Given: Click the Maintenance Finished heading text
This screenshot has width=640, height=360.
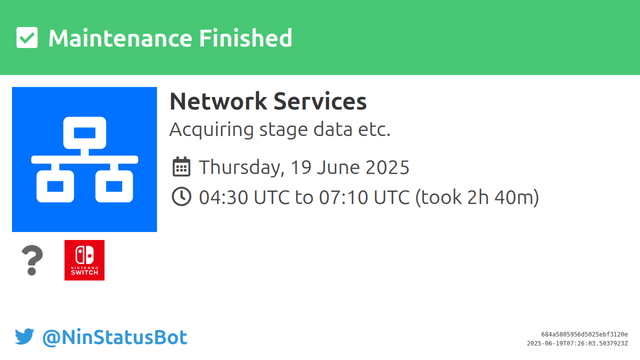Looking at the screenshot, I should (170, 38).
